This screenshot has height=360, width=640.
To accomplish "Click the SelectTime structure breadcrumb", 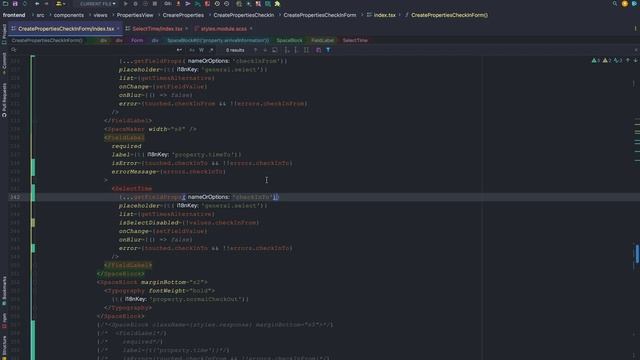I will 355,40.
